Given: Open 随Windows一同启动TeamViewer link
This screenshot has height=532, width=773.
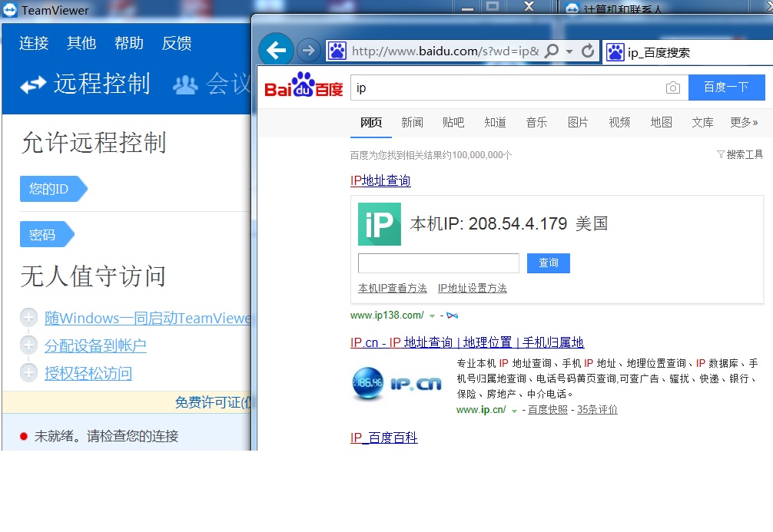Looking at the screenshot, I should pos(148,319).
